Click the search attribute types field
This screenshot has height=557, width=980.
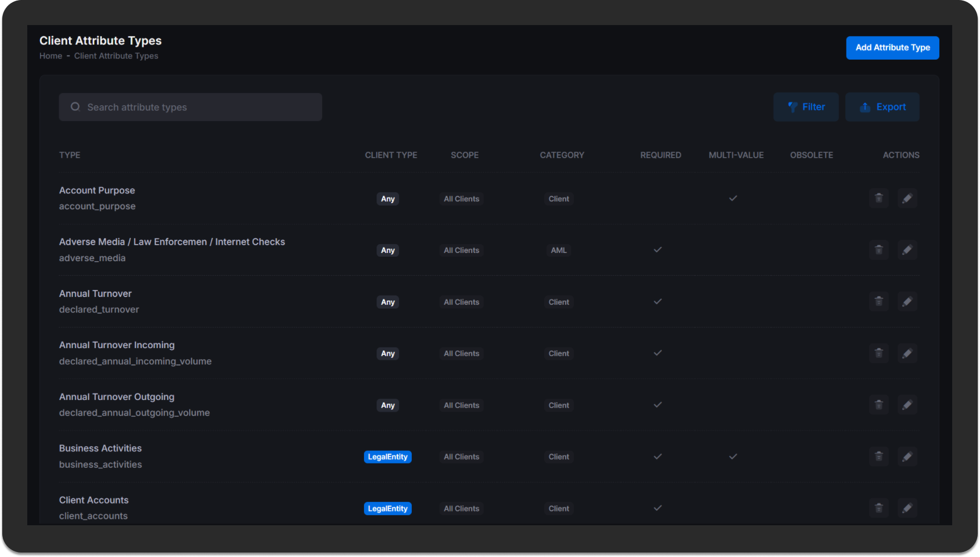190,106
